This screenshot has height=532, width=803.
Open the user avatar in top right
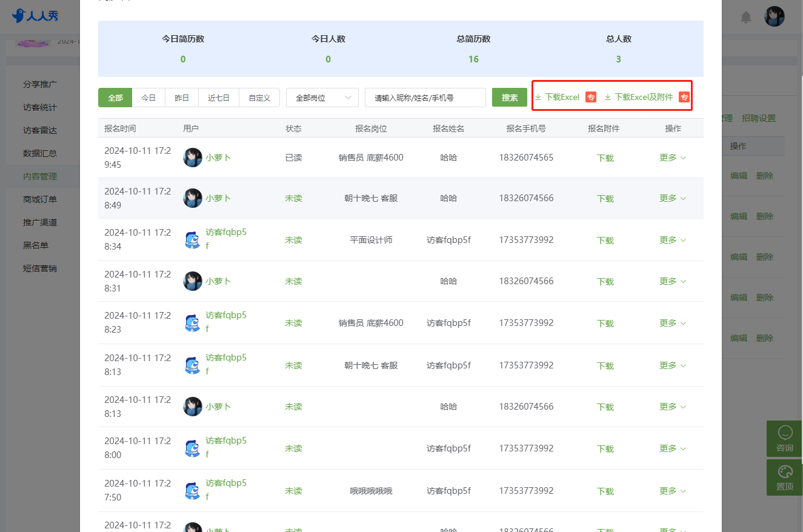click(775, 16)
